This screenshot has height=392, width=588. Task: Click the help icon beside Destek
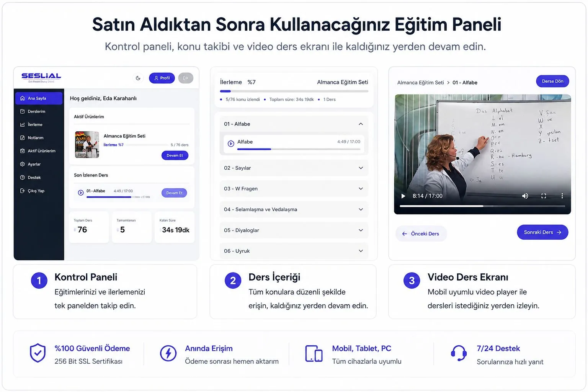[x=22, y=178]
